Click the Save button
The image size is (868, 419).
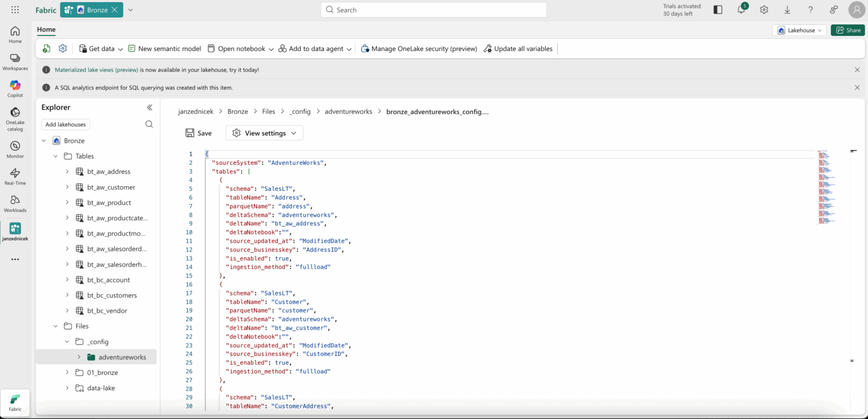pos(198,133)
